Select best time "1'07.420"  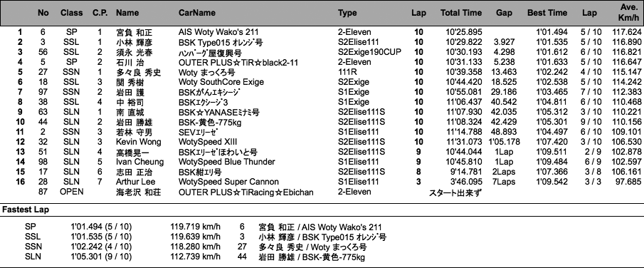(x=552, y=142)
